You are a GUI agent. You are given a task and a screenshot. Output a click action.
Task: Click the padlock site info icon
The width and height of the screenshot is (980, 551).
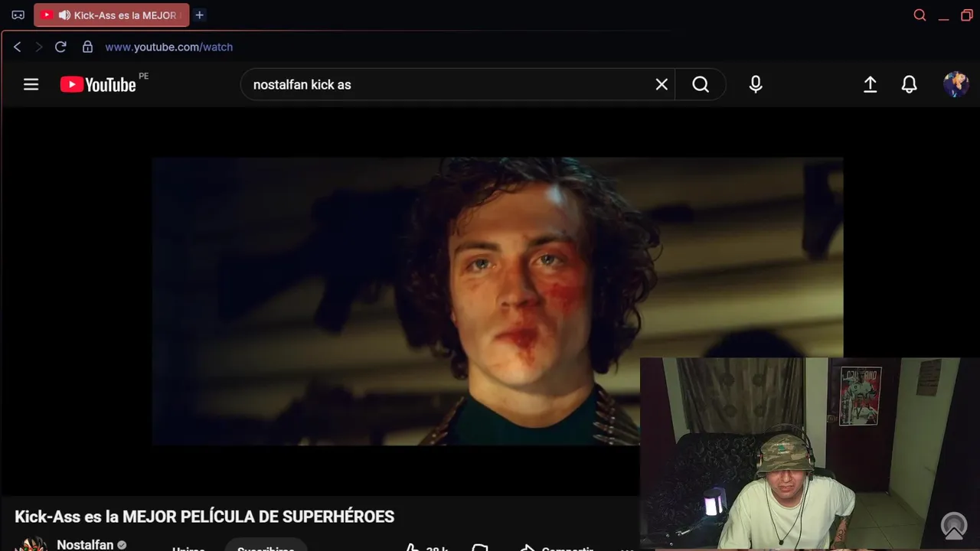(x=87, y=47)
